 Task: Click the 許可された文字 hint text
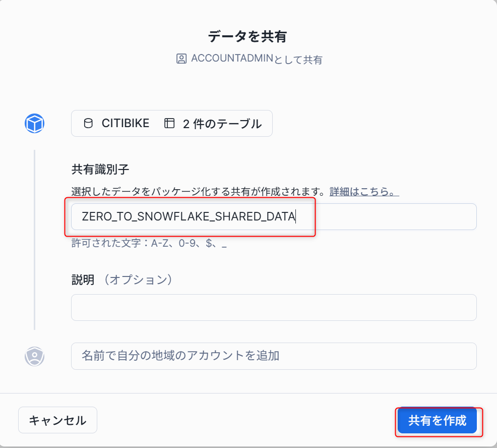[149, 243]
